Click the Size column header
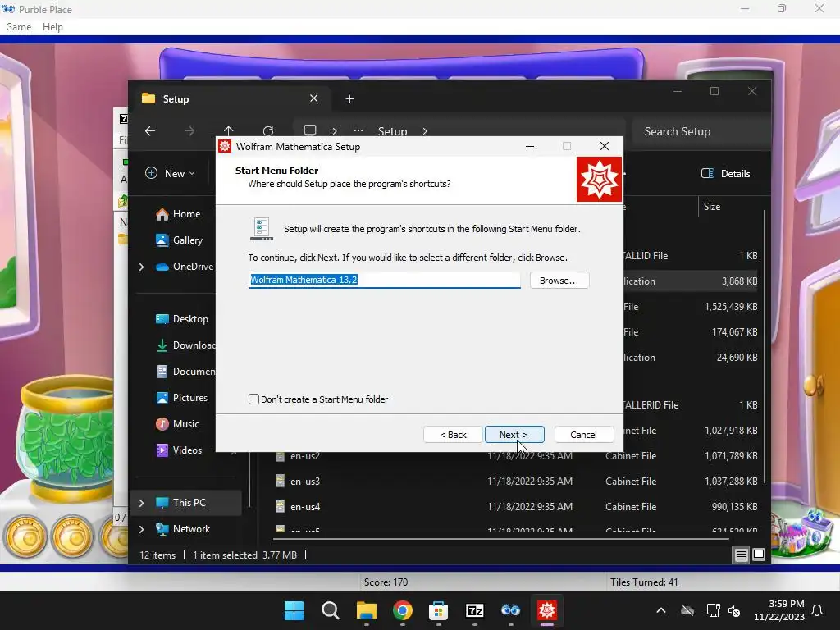 point(712,207)
